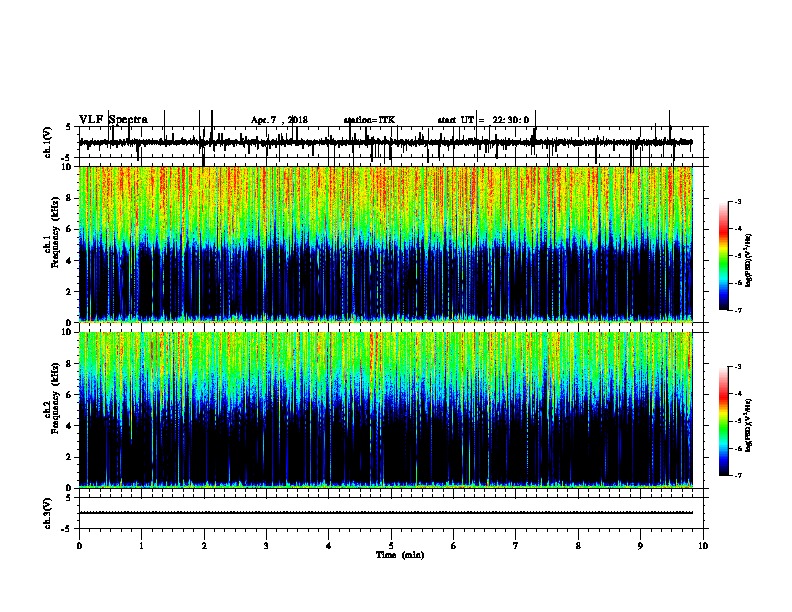Click the "2" kHz tick of ch.2 spectrogram

[70, 457]
